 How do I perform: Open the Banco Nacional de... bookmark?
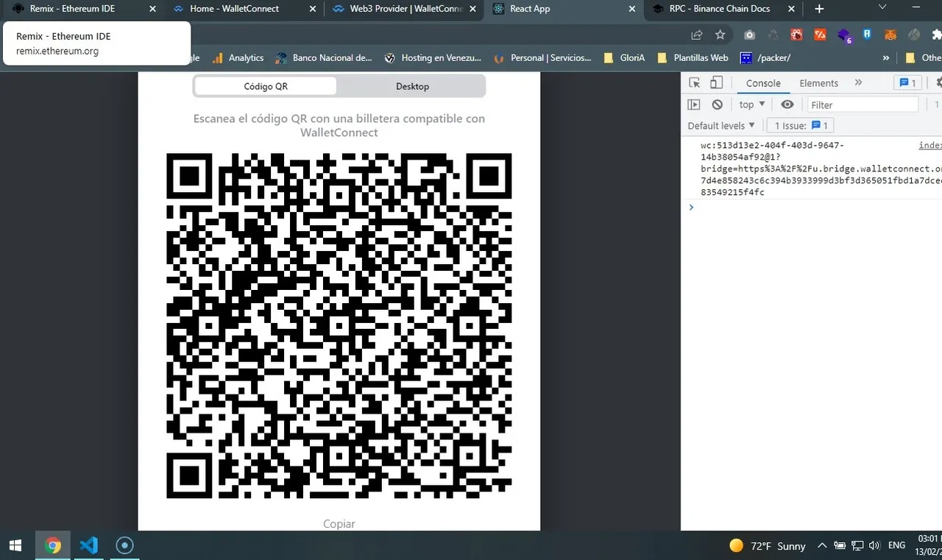pos(324,57)
